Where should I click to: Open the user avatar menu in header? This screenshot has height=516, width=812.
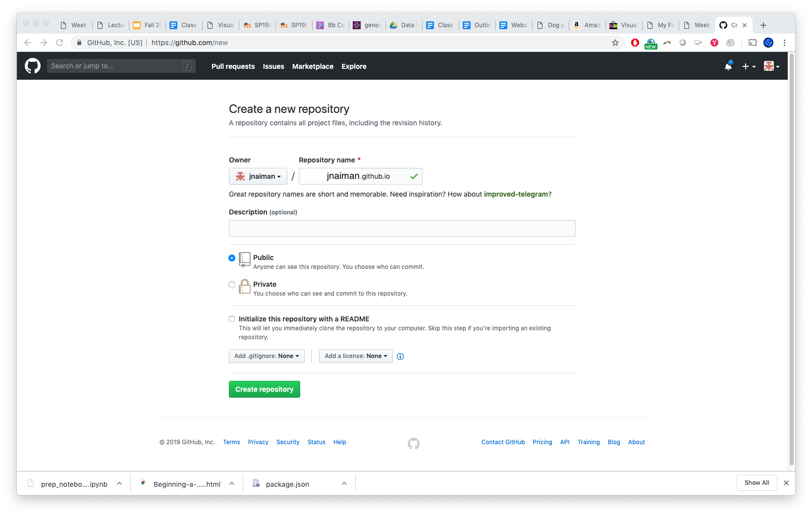[771, 66]
